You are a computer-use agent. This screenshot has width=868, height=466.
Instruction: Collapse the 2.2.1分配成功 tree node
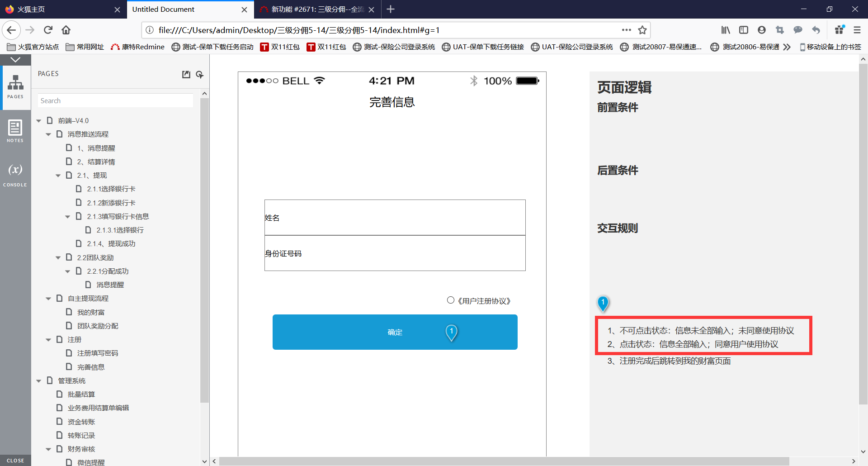point(67,271)
